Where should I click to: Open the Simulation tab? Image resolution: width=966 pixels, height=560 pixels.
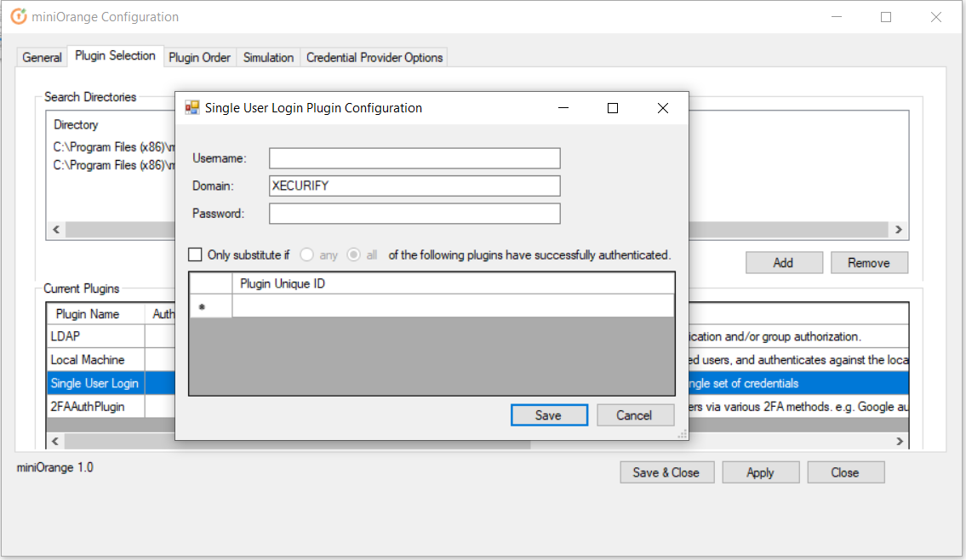click(268, 57)
